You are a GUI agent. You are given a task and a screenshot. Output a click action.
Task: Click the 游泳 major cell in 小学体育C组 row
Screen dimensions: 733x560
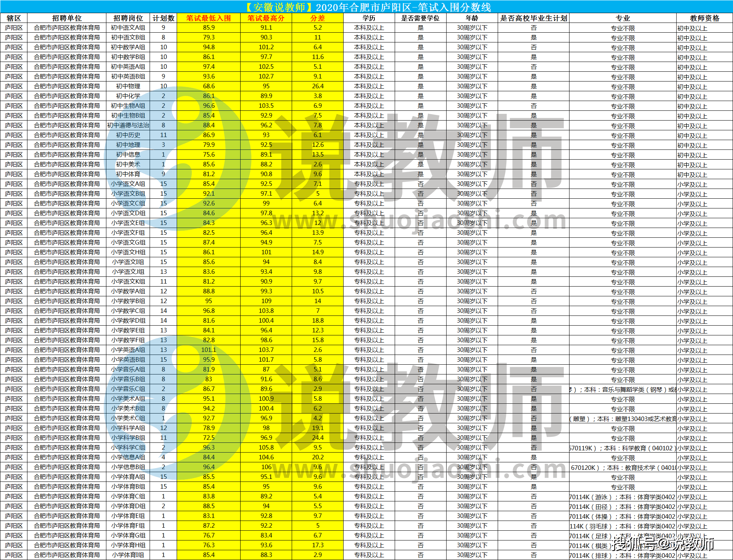pyautogui.click(x=623, y=497)
